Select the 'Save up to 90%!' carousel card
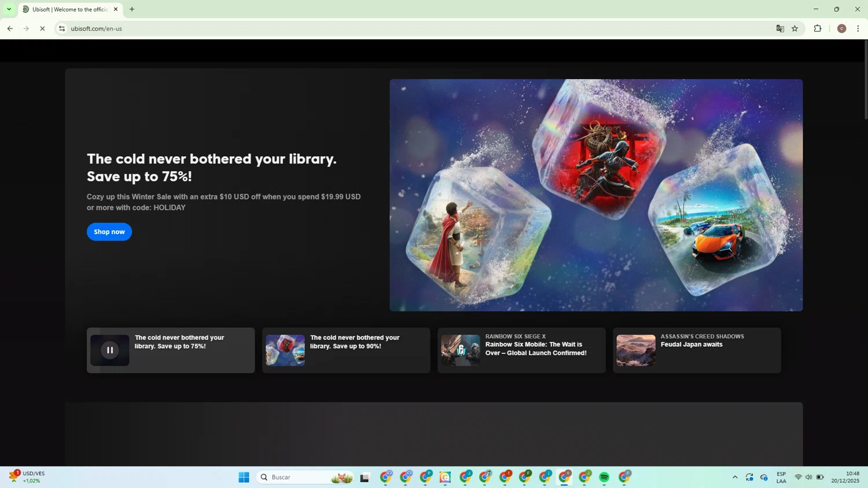The width and height of the screenshot is (868, 488). [x=346, y=350]
